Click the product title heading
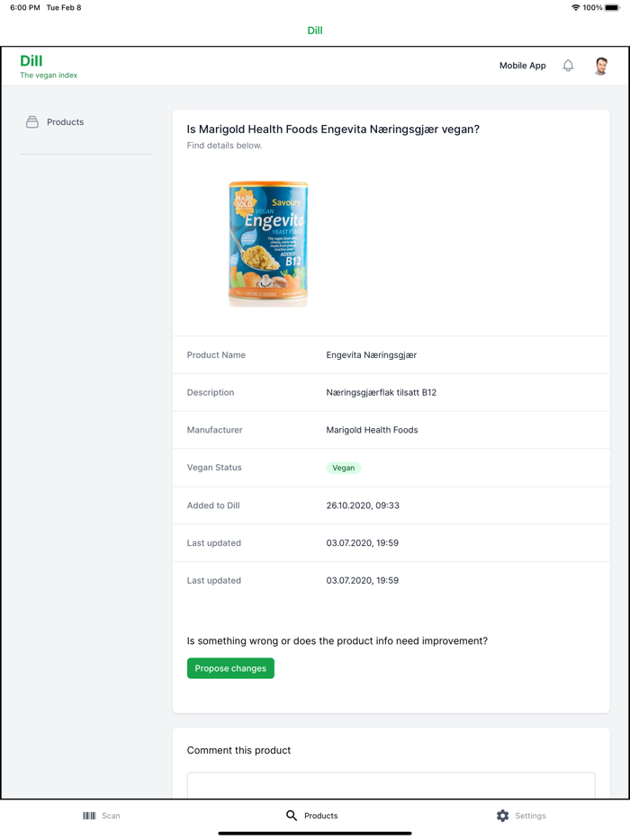The image size is (630, 840). [333, 130]
